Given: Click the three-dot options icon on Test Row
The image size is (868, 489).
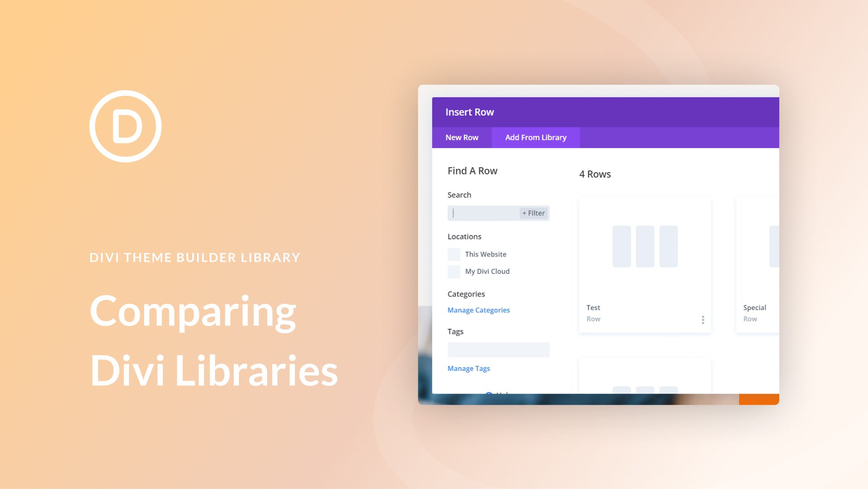Looking at the screenshot, I should point(703,319).
